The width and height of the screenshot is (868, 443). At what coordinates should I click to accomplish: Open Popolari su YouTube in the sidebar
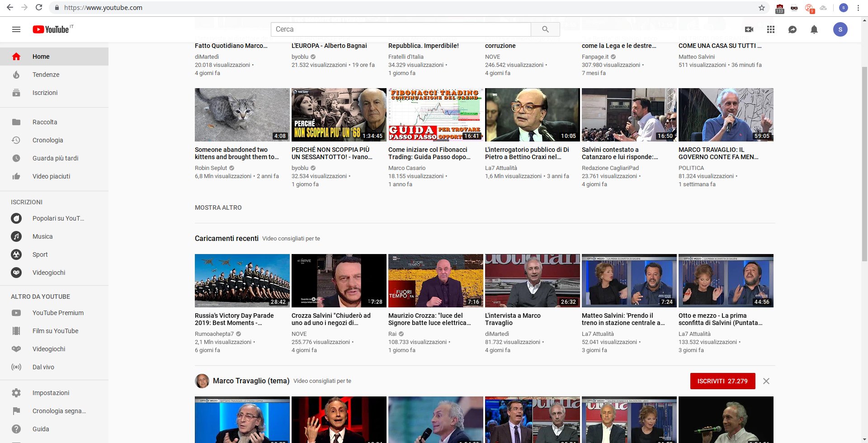point(54,218)
